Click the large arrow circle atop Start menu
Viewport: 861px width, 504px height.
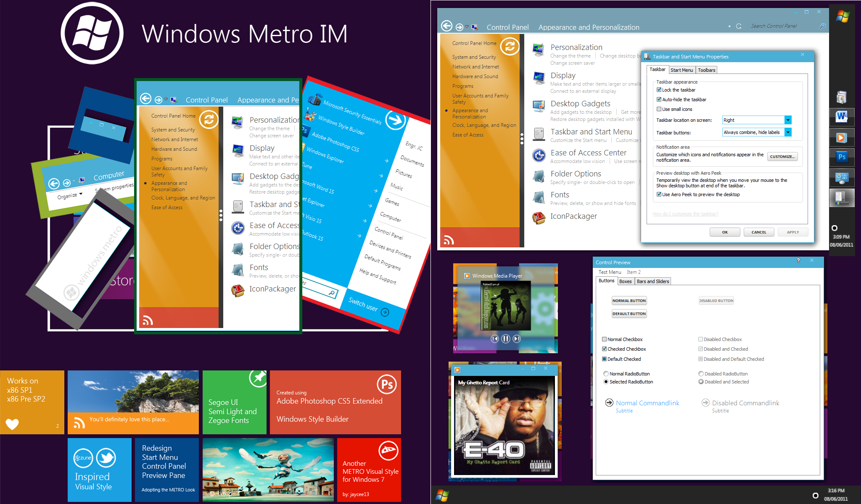pyautogui.click(x=395, y=121)
